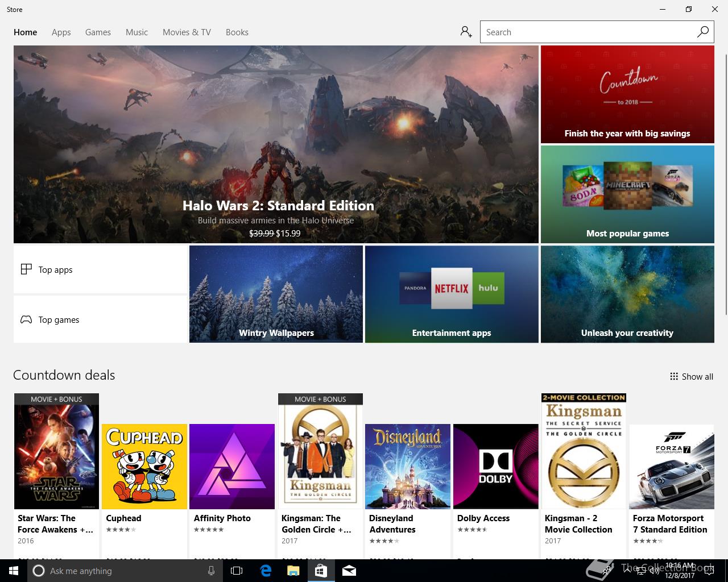Open Kingsman: The Golden Circle poster

coord(320,451)
